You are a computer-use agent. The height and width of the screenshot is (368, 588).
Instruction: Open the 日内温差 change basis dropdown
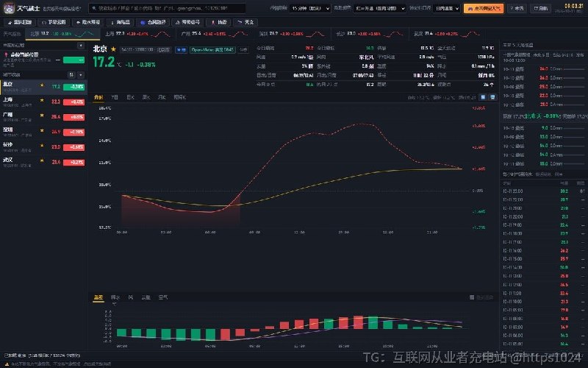[446, 8]
